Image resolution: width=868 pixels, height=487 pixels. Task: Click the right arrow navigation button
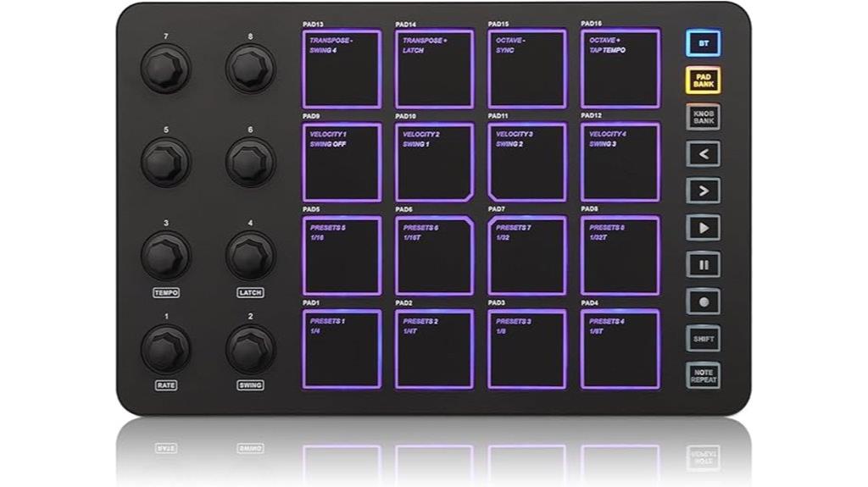703,191
